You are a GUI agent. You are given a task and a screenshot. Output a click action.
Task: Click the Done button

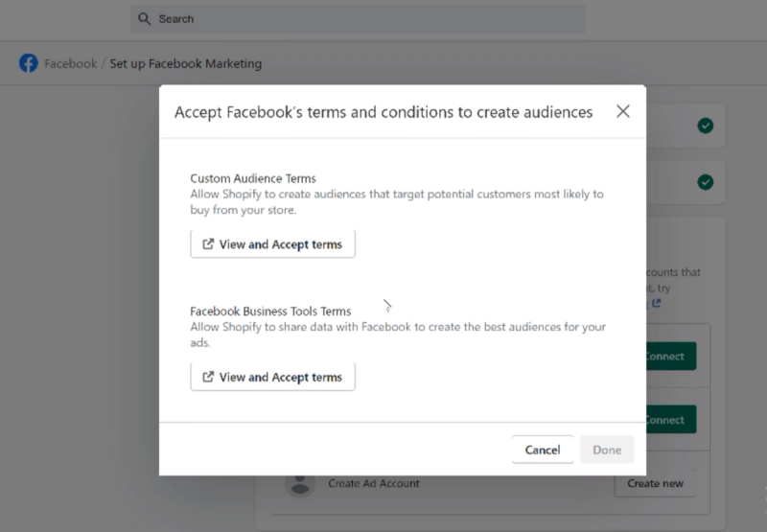tap(607, 450)
